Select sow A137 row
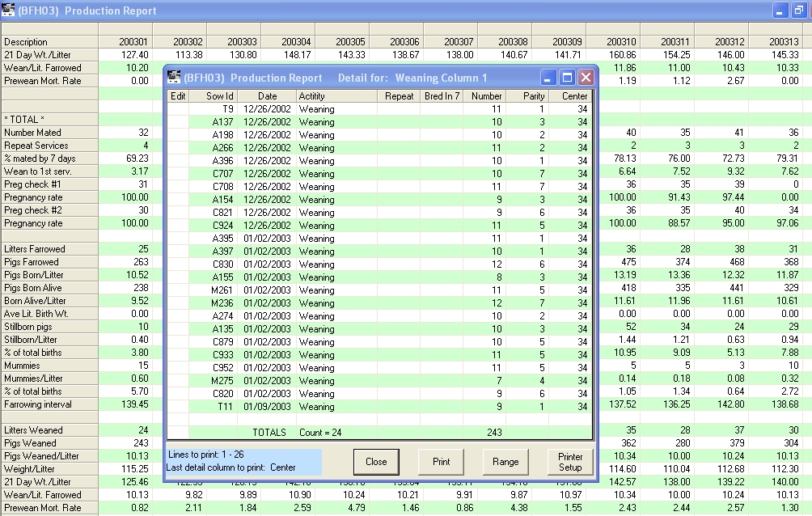Screen dimensions: 812x516 [x=379, y=122]
